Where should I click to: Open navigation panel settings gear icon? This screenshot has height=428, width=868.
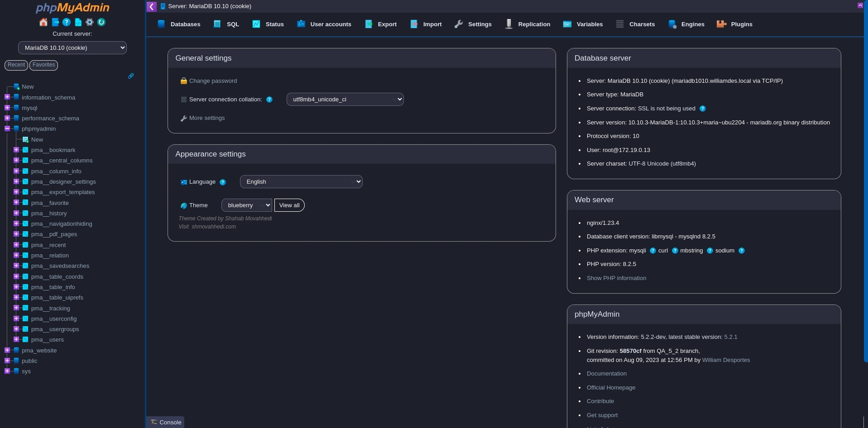(x=90, y=22)
